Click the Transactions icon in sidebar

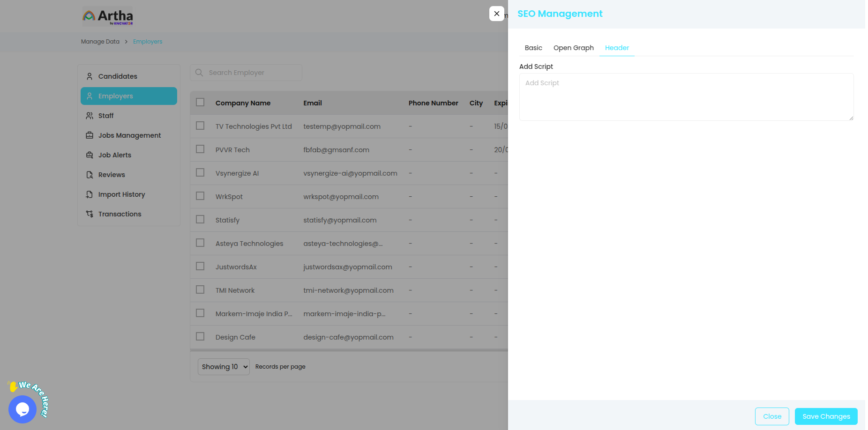point(90,214)
